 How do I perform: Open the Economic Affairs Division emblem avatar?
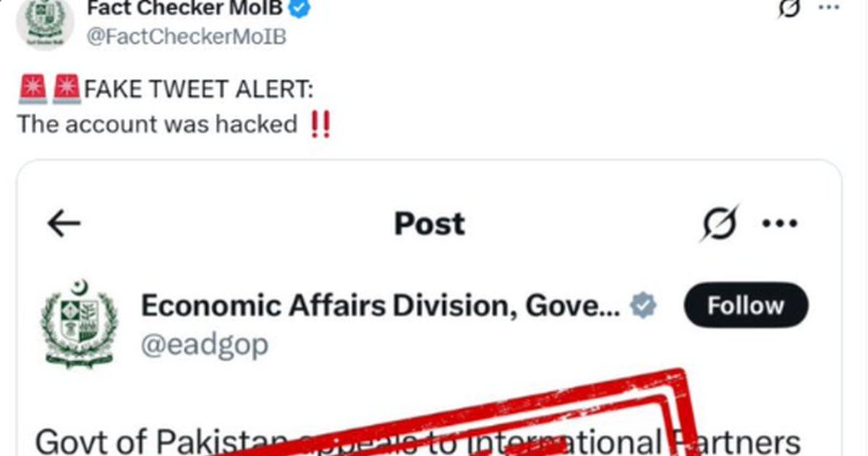click(80, 323)
